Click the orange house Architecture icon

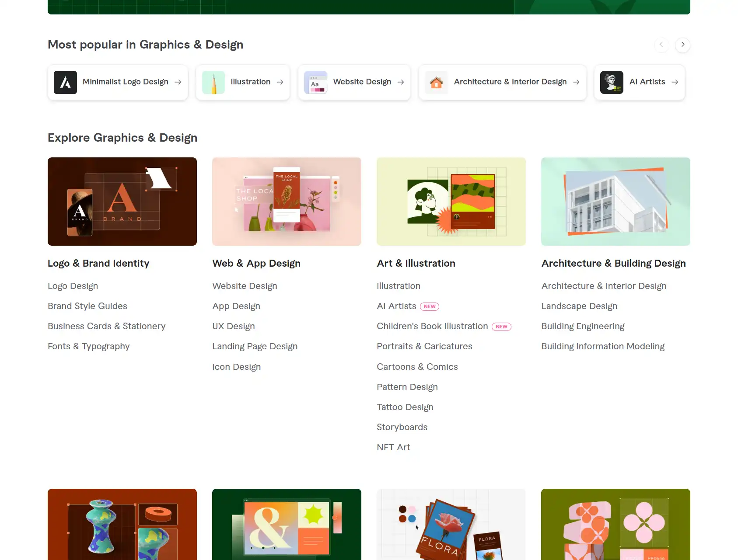point(436,82)
